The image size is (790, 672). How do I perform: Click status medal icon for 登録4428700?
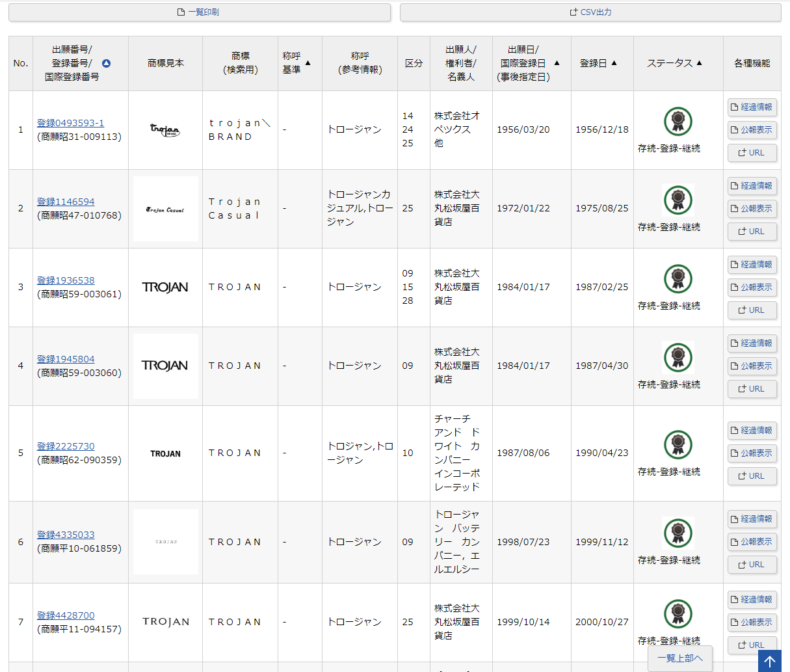678,614
